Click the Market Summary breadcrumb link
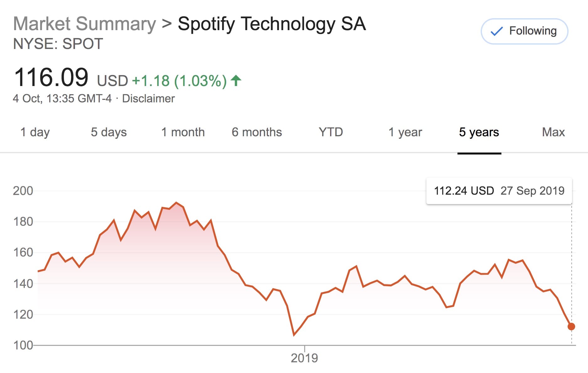Image resolution: width=588 pixels, height=373 pixels. (x=84, y=24)
